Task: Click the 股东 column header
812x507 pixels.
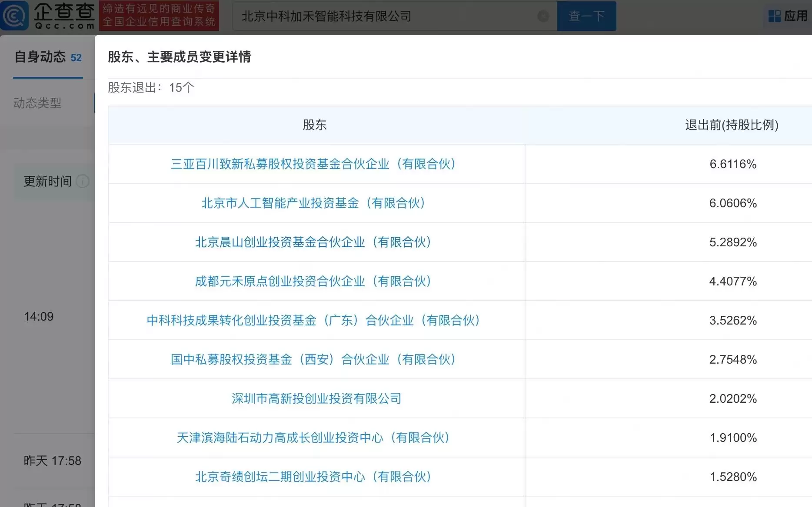Action: tap(315, 125)
